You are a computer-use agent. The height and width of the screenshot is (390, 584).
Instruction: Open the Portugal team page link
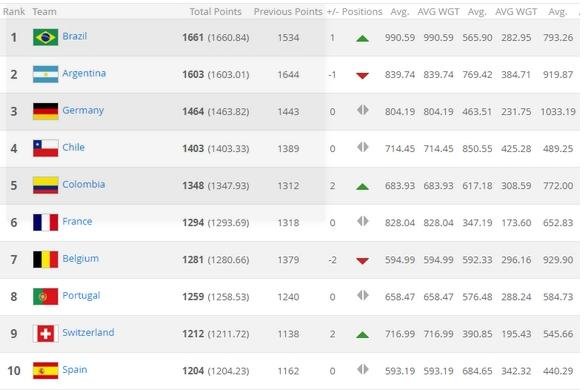click(81, 296)
